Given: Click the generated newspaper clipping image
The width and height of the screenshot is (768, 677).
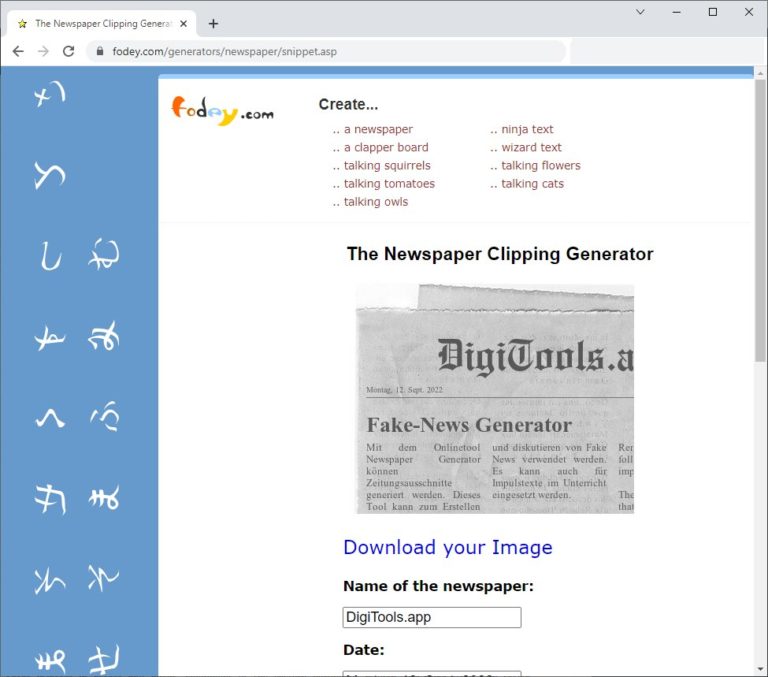Looking at the screenshot, I should [x=495, y=399].
